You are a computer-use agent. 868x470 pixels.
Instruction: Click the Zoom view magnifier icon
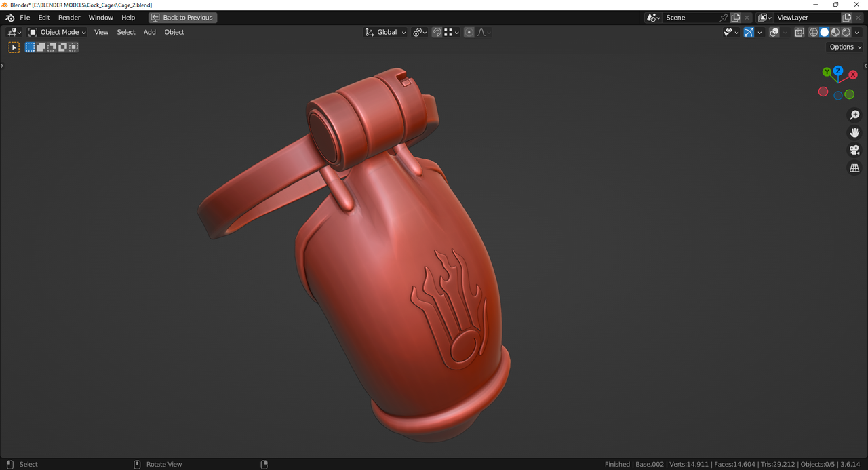click(854, 115)
